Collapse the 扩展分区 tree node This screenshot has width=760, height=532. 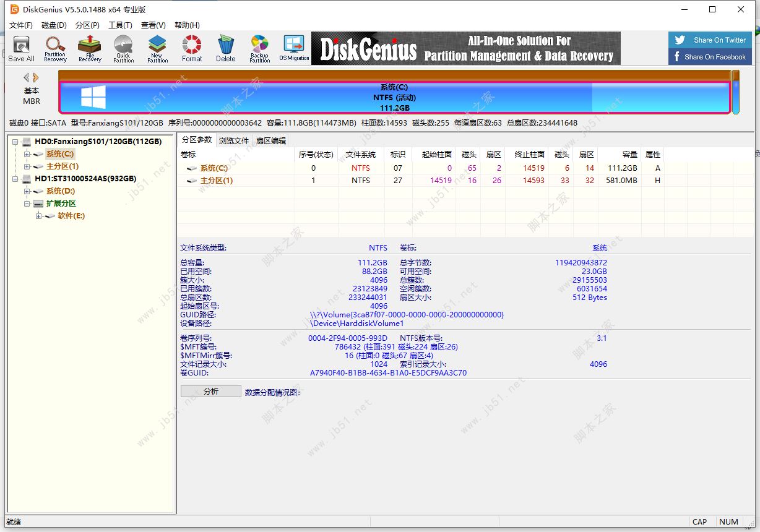(x=27, y=204)
